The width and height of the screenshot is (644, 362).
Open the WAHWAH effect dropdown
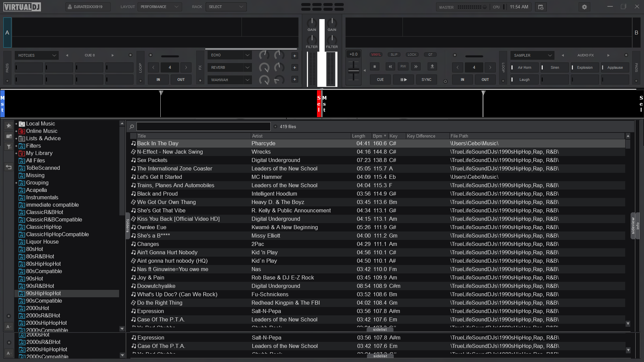coord(230,80)
